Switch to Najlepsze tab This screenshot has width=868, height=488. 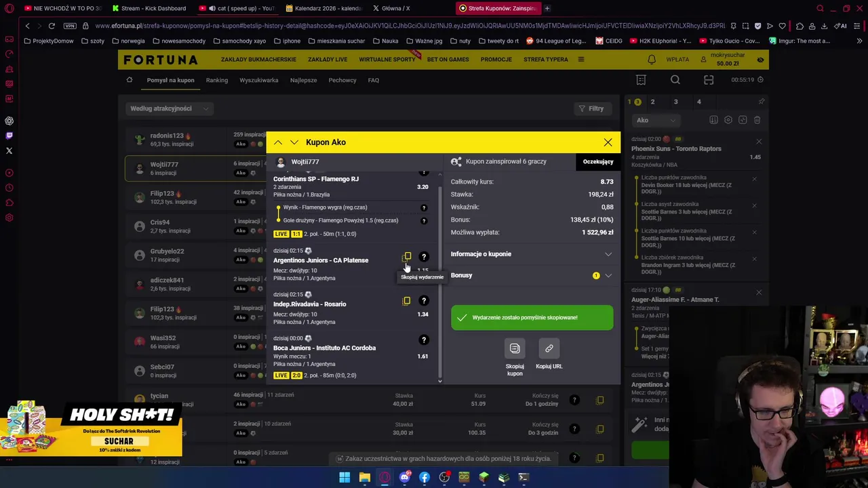point(303,80)
